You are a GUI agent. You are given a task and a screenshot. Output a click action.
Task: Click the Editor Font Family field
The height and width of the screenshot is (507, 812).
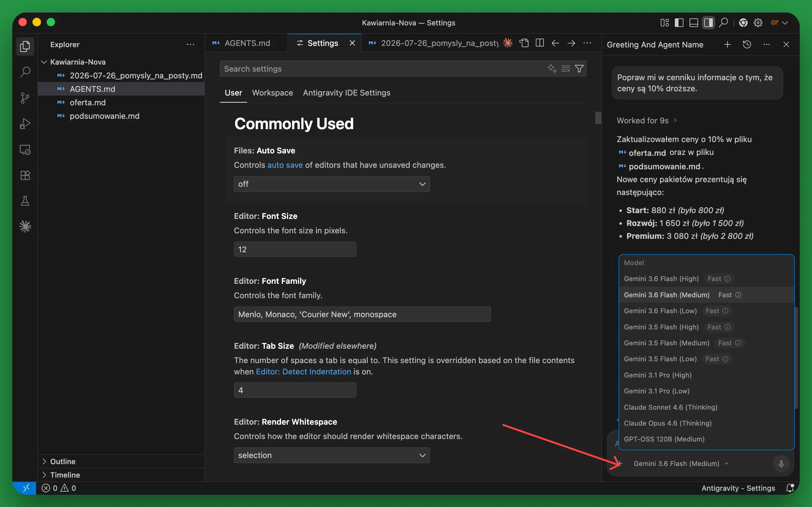tap(362, 314)
